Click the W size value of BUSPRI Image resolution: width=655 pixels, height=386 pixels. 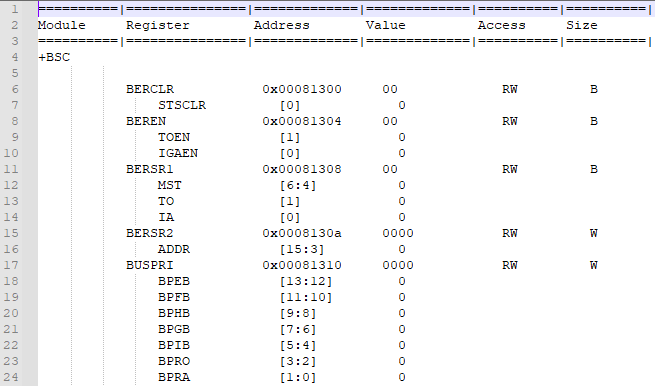[x=594, y=265]
